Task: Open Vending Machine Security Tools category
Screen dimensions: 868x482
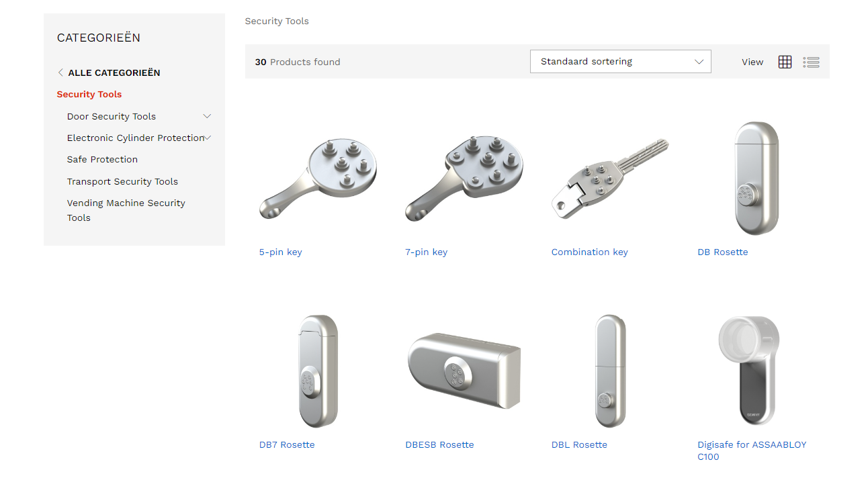Action: [x=126, y=210]
